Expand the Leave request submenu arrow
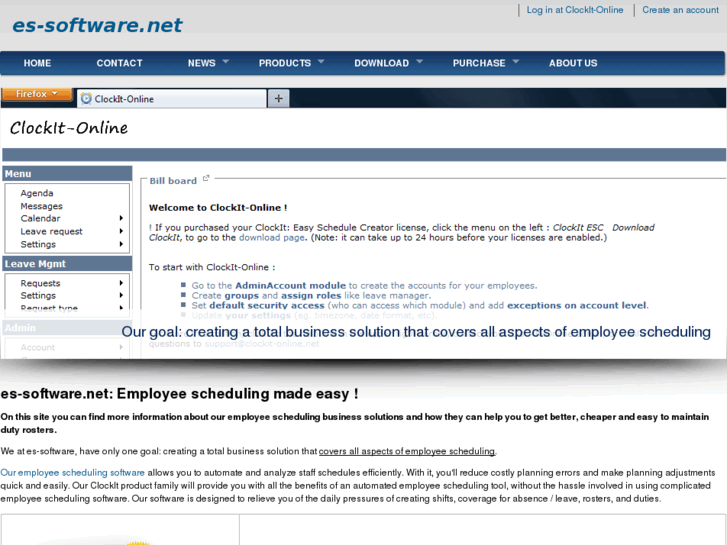The width and height of the screenshot is (727, 545). [x=121, y=231]
